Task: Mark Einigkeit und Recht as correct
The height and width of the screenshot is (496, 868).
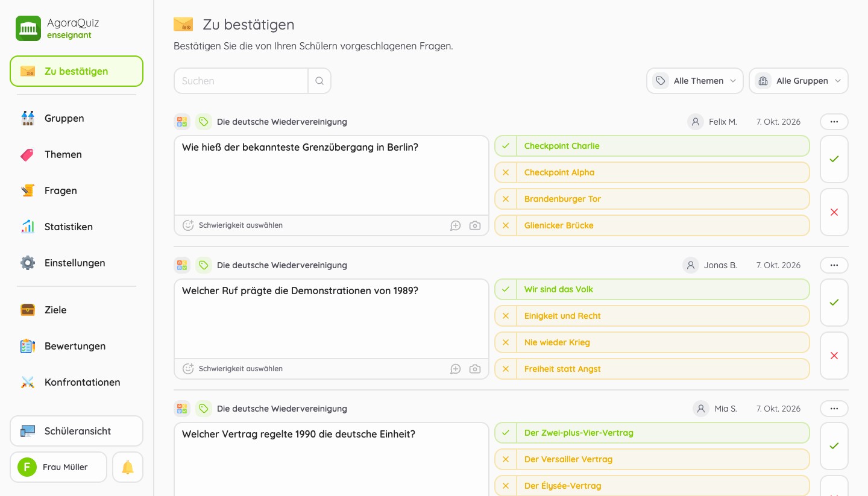Action: pyautogui.click(x=506, y=316)
